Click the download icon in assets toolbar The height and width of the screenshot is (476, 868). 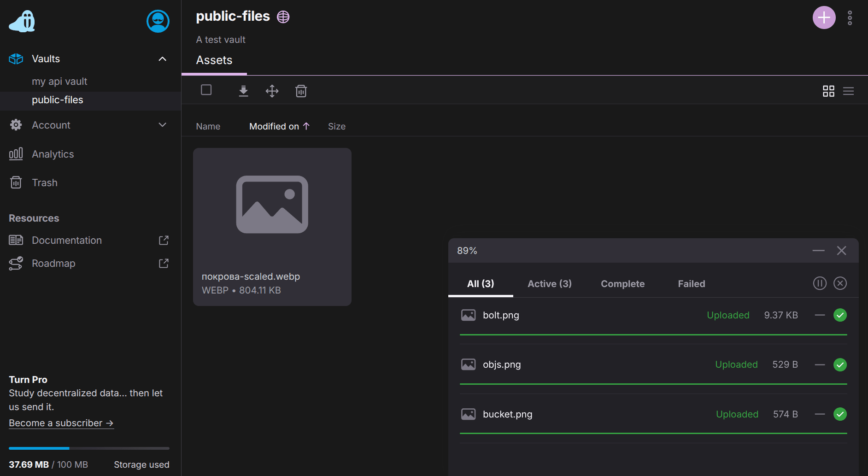(243, 91)
